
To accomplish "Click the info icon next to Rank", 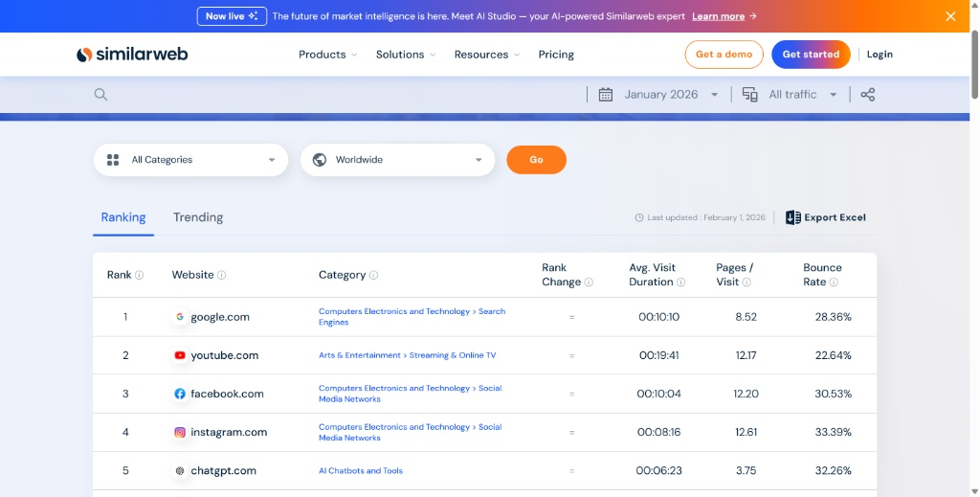I will tap(140, 275).
